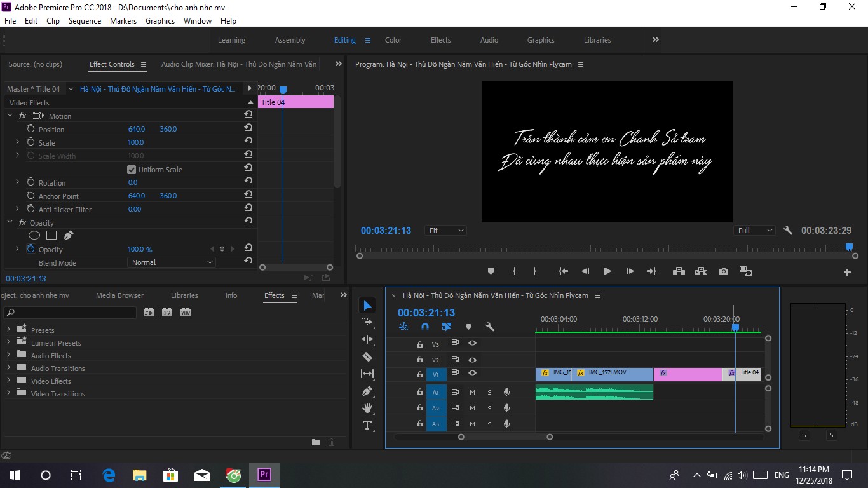Screen dimensions: 868x488
Task: Select the Type tool
Action: click(x=367, y=425)
